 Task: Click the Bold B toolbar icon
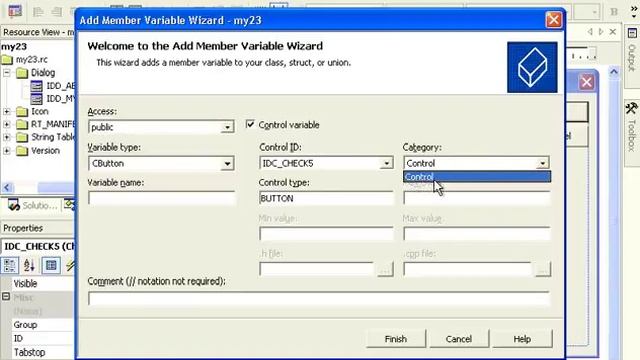(614, 12)
